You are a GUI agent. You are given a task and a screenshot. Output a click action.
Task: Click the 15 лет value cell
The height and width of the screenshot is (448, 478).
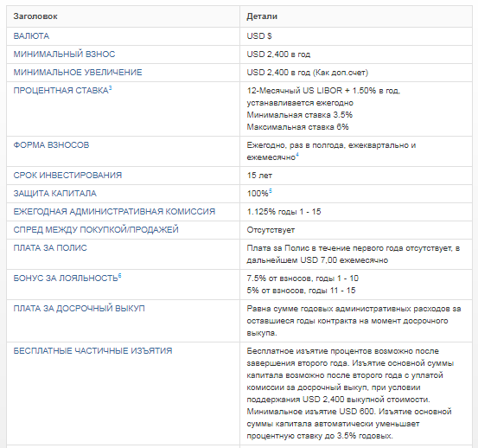[x=259, y=176]
